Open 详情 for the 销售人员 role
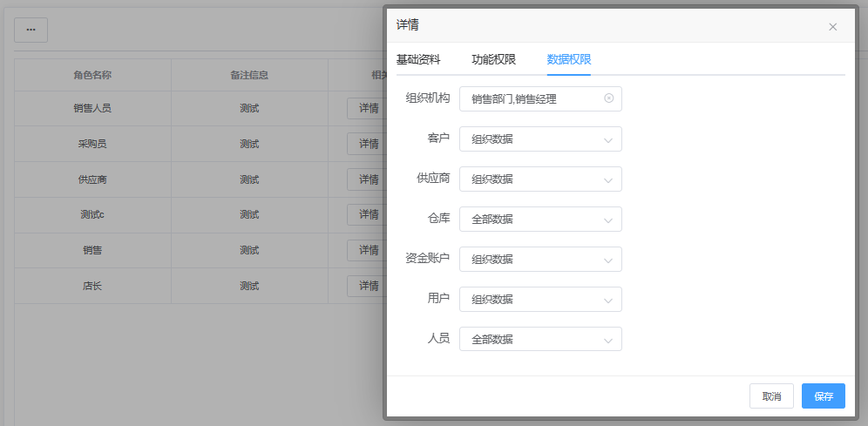Screen dimensions: 868x426 pyautogui.click(x=366, y=108)
